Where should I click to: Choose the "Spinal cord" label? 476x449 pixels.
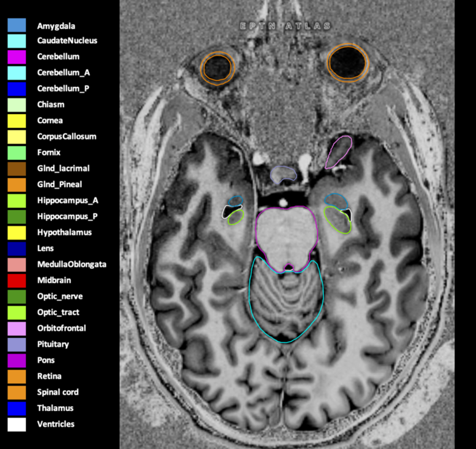pyautogui.click(x=58, y=393)
